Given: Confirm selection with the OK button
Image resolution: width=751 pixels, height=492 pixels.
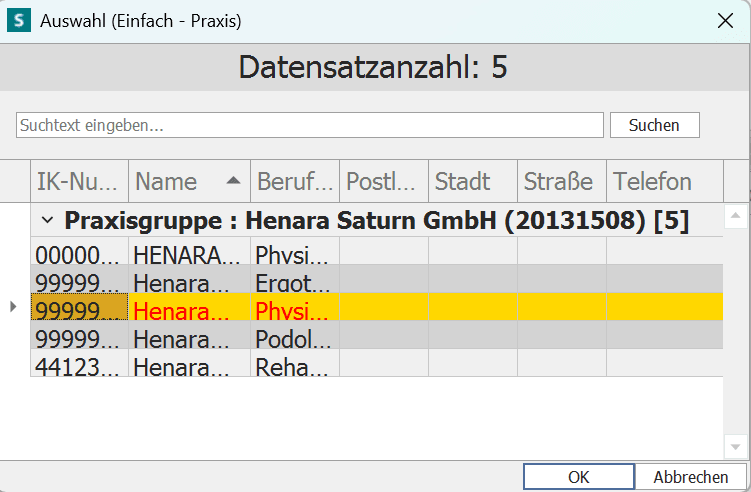Looking at the screenshot, I should [579, 477].
